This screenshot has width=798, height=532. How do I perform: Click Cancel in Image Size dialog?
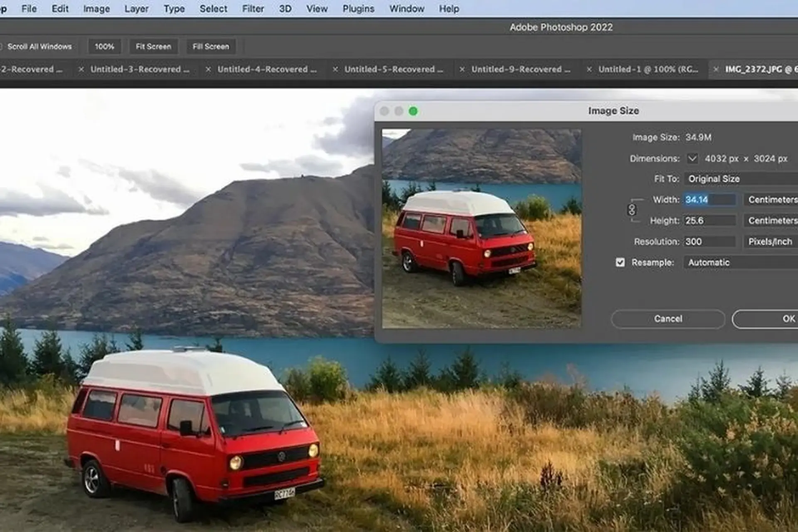point(668,319)
